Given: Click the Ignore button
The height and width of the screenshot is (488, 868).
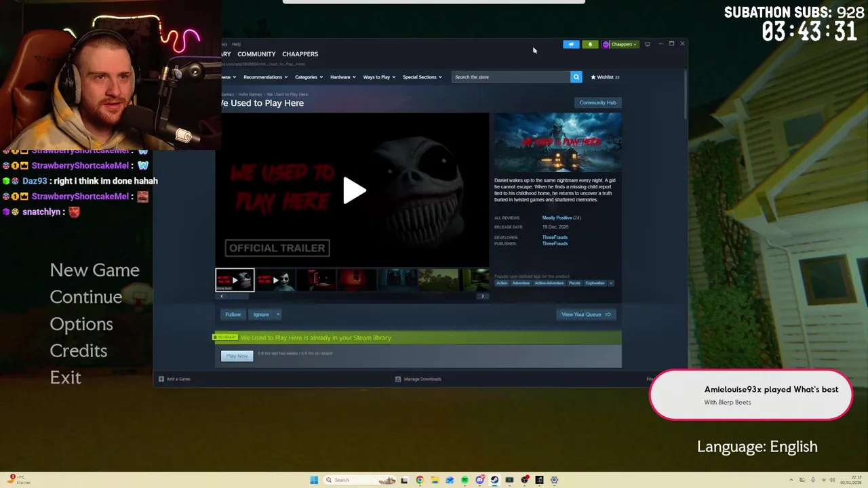Looking at the screenshot, I should point(261,314).
